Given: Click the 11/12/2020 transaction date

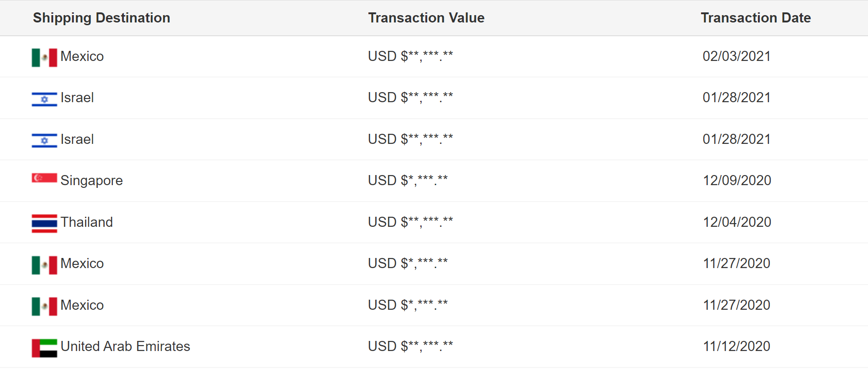Looking at the screenshot, I should [x=736, y=346].
